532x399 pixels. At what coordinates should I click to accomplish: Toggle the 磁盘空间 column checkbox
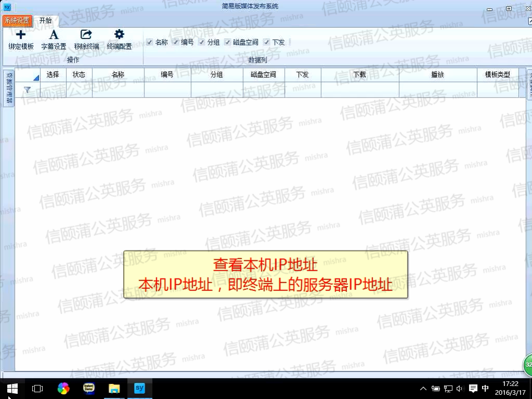(228, 42)
